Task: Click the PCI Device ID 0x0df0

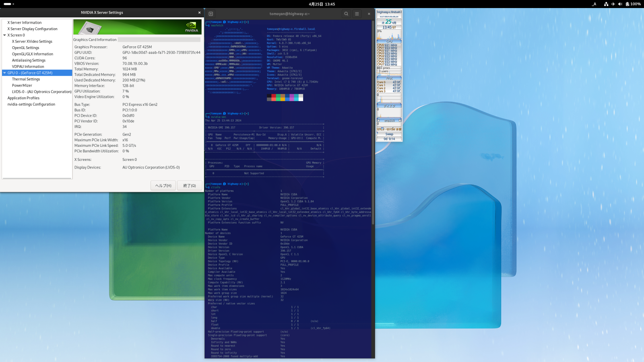Action: [x=128, y=115]
